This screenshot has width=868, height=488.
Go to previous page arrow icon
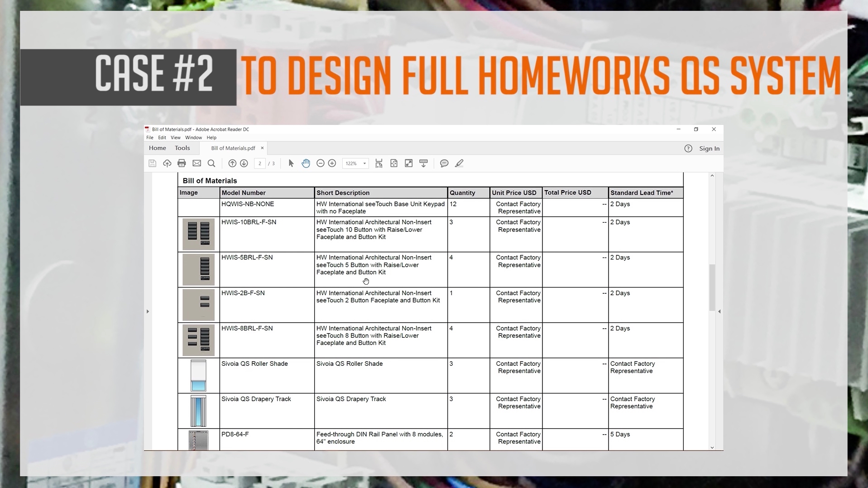click(x=232, y=163)
